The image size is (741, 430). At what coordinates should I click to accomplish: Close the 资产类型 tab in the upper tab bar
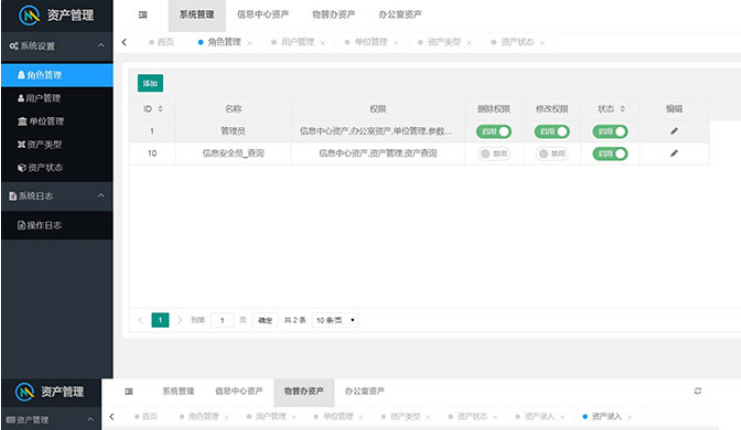click(469, 43)
